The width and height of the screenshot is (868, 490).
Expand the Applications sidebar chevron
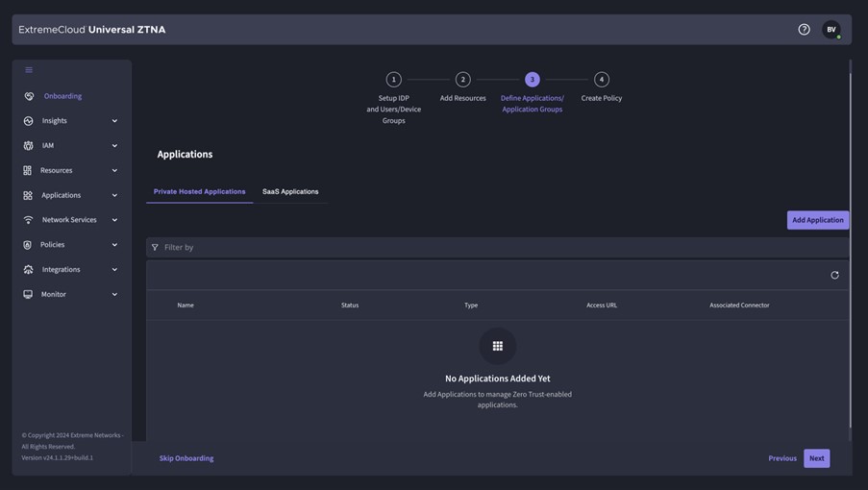coord(114,196)
